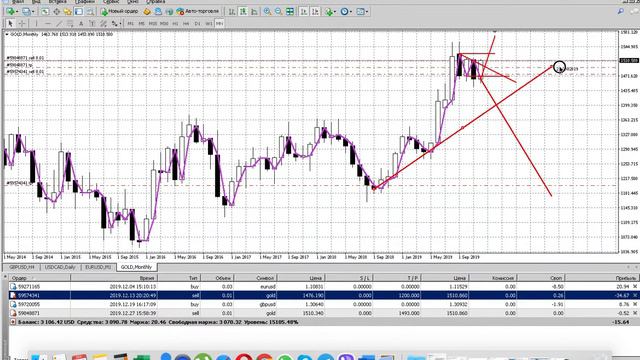
Task: Open the Вид menu
Action: pos(36,2)
